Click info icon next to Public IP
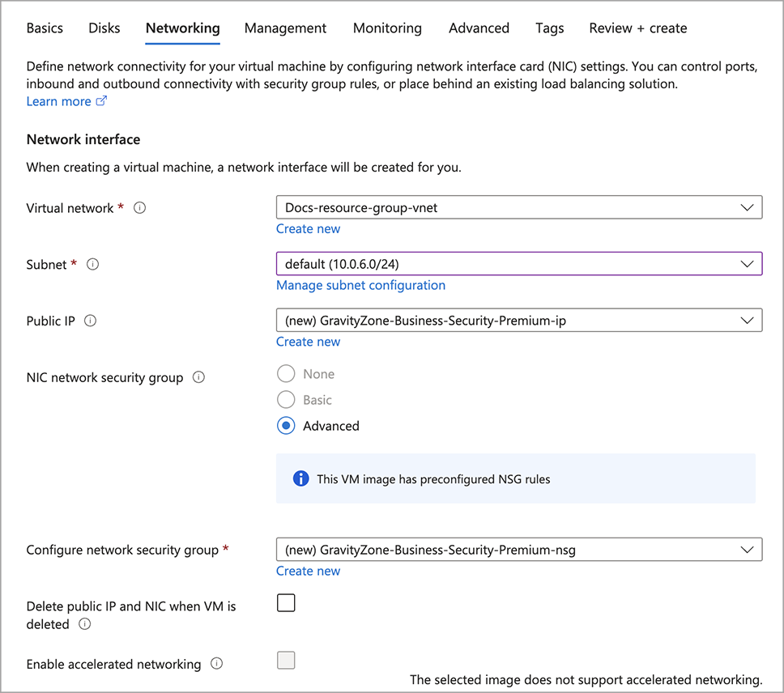This screenshot has height=693, width=784. tap(91, 321)
